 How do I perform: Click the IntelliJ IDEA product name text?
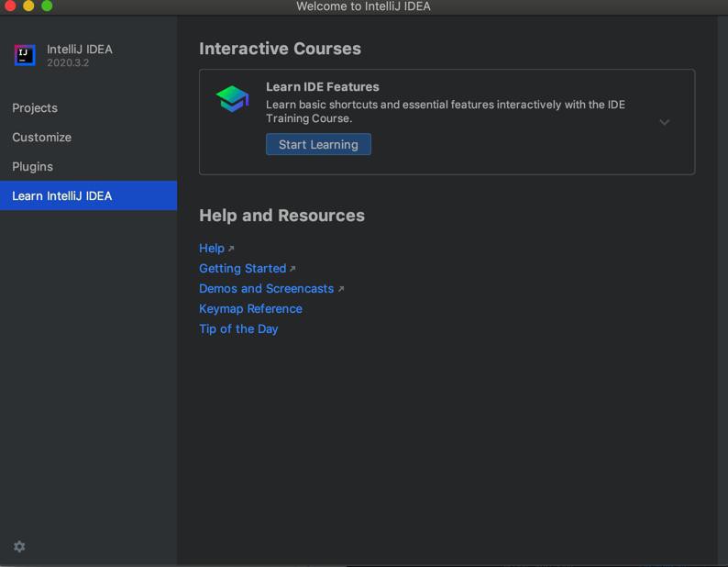click(x=80, y=50)
